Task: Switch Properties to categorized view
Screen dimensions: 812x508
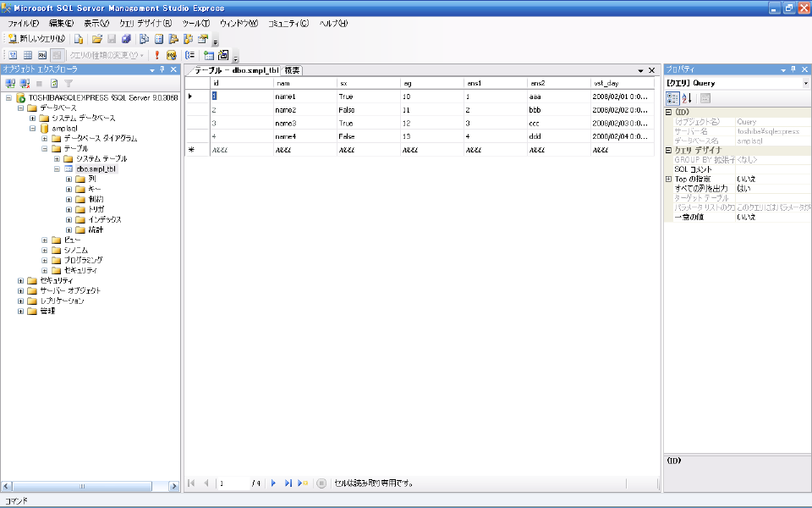Action: [x=672, y=98]
